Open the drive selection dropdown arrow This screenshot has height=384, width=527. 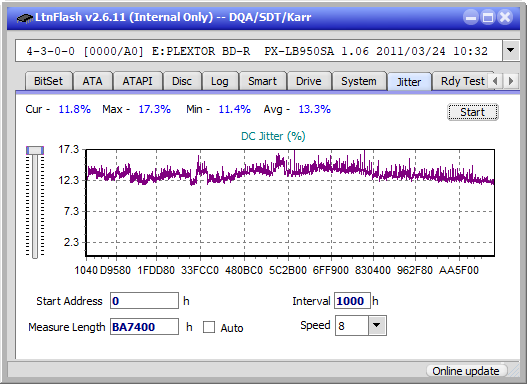click(511, 50)
